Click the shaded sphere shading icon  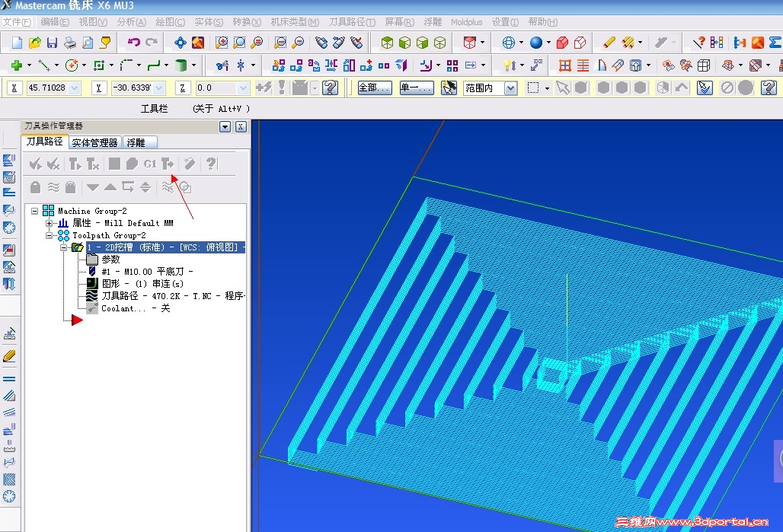tap(536, 43)
